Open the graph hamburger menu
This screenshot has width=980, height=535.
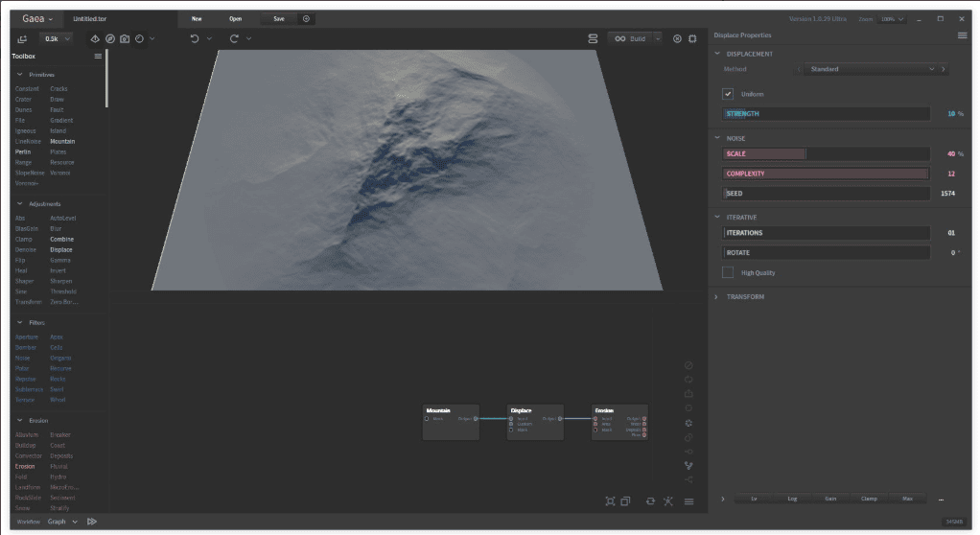(688, 501)
